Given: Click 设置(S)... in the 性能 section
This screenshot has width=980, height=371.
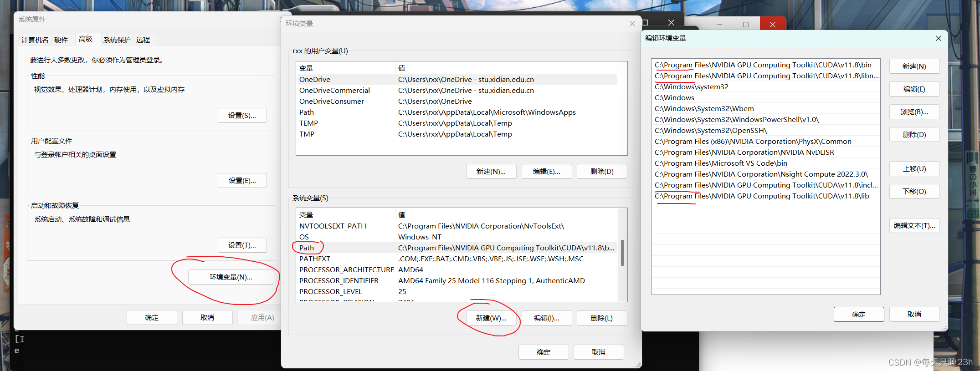Looking at the screenshot, I should [x=242, y=116].
